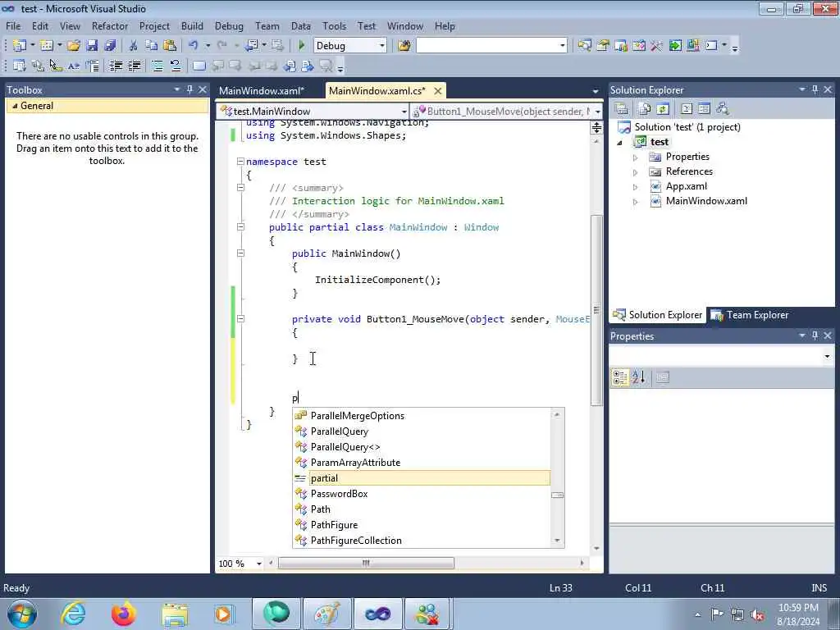This screenshot has height=630, width=840.
Task: Switch Properties panel to Categorized view
Action: click(x=620, y=377)
